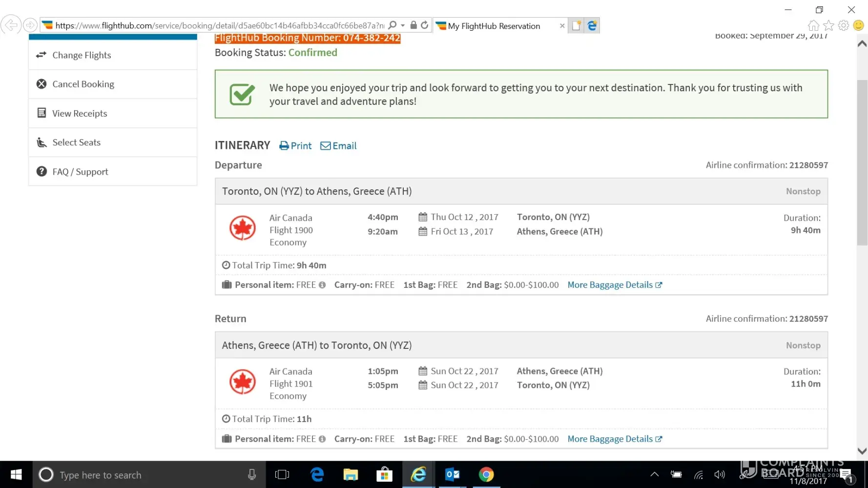The width and height of the screenshot is (868, 488).
Task: Click the 9h 40m duration value
Action: pyautogui.click(x=806, y=230)
